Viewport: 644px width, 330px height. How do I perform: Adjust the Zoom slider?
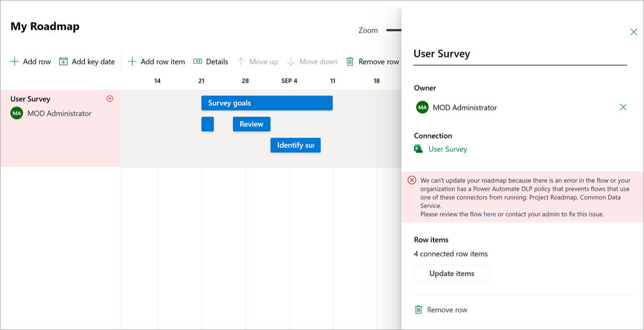click(x=394, y=30)
